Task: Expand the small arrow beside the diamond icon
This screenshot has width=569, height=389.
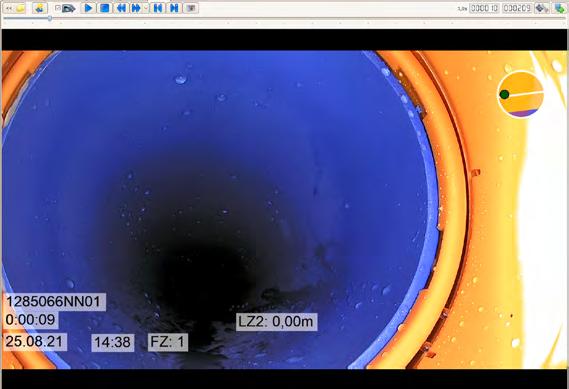Action: (x=548, y=8)
